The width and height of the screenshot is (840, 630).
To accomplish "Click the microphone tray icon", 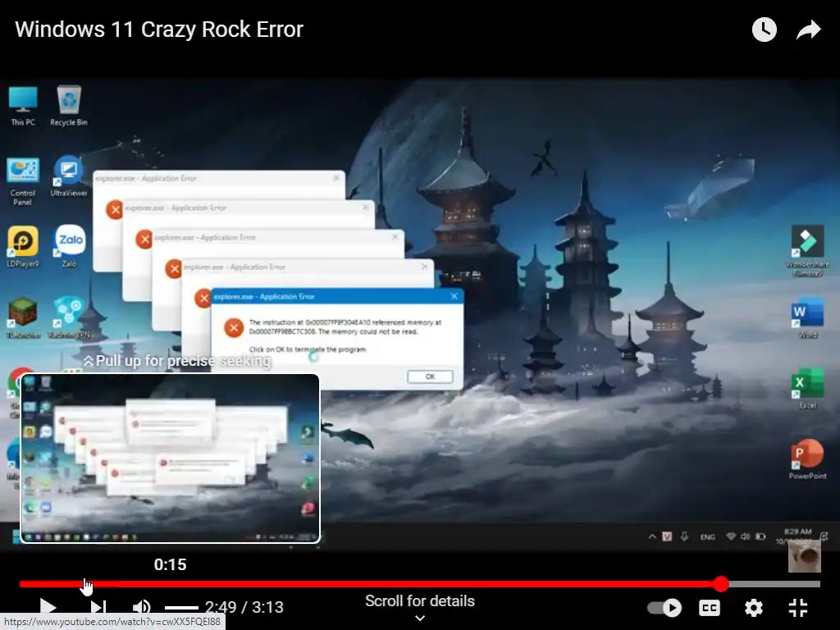I will click(x=684, y=536).
